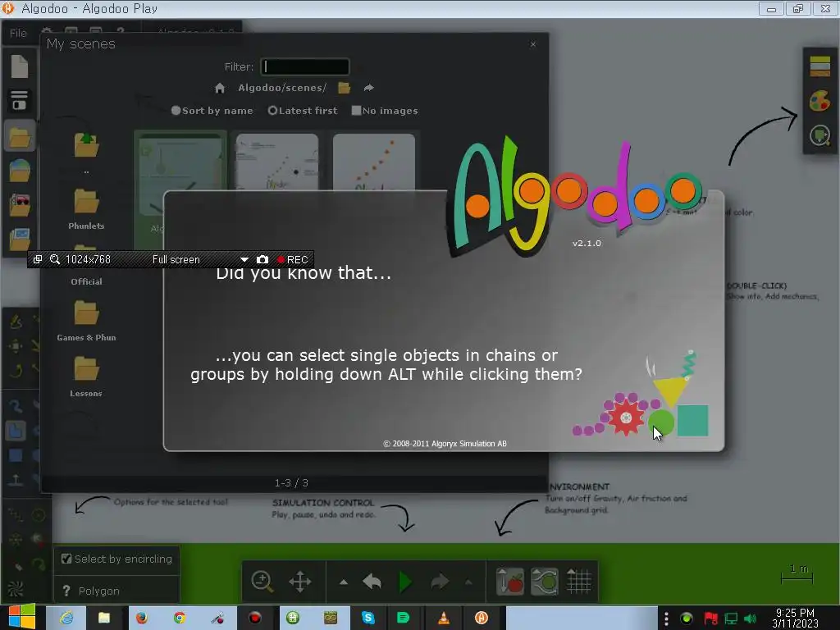The height and width of the screenshot is (630, 840).
Task: Go up one folder with parent folder icon
Action: pyautogui.click(x=86, y=144)
